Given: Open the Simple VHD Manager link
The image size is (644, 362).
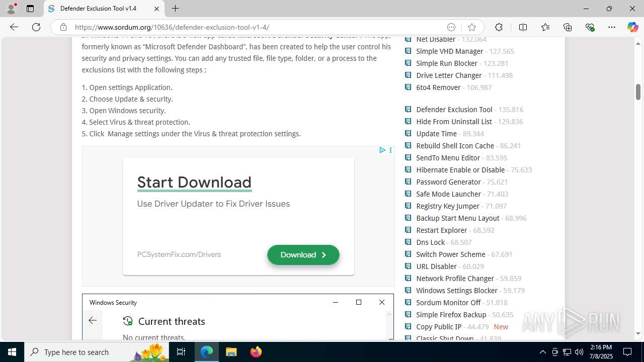Looking at the screenshot, I should [x=449, y=51].
